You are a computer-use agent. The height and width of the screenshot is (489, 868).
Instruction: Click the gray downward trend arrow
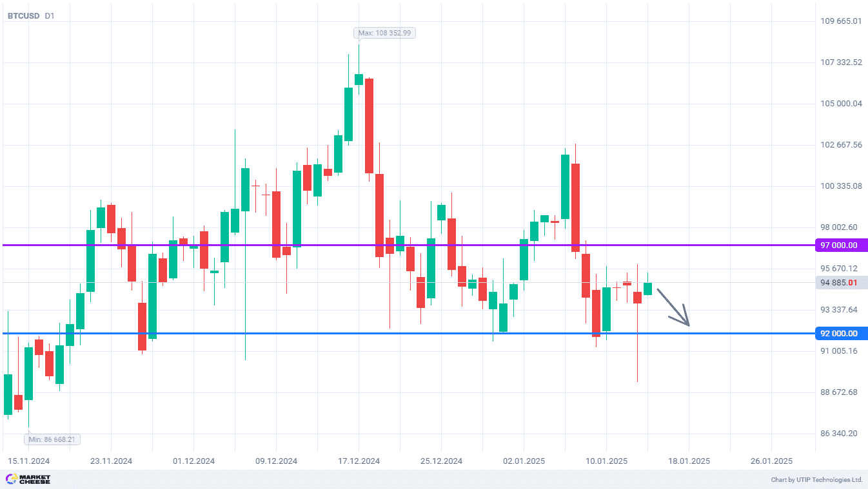[x=674, y=307]
